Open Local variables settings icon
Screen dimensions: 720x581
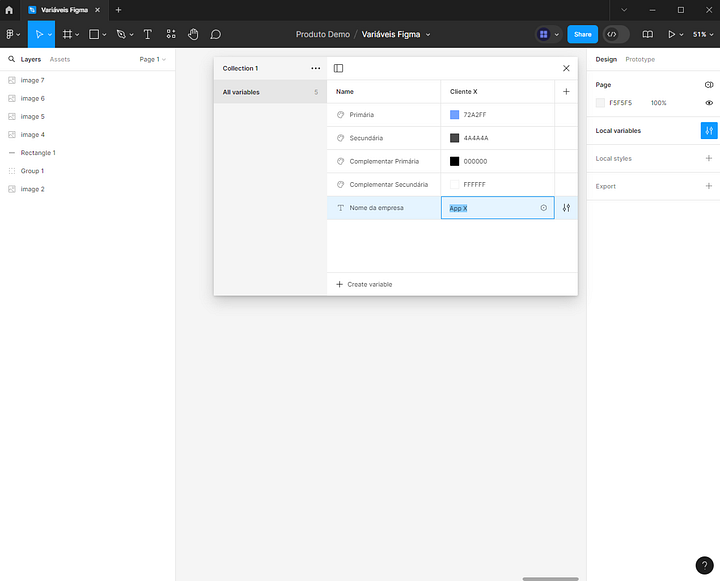tap(709, 130)
